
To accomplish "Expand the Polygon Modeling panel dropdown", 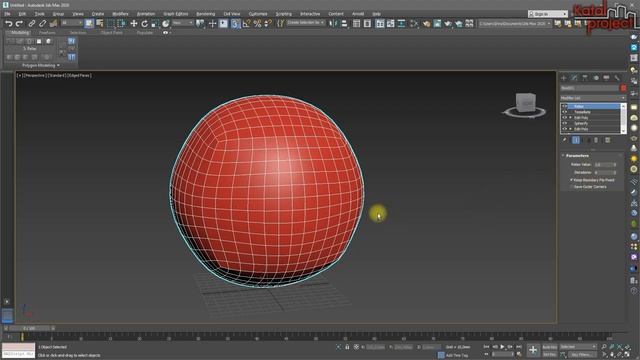I will click(41, 65).
